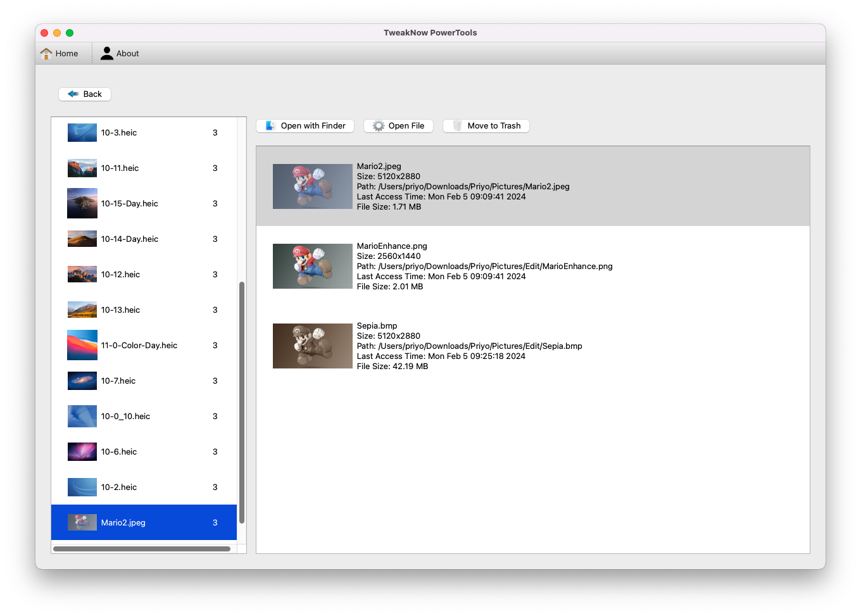
Task: Click the blue Back arrow icon
Action: pos(73,94)
